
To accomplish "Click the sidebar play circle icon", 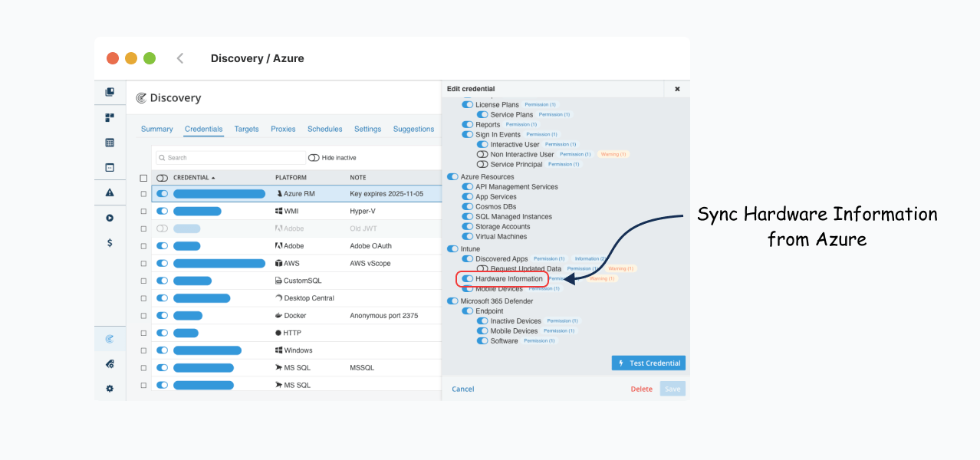I will point(110,218).
